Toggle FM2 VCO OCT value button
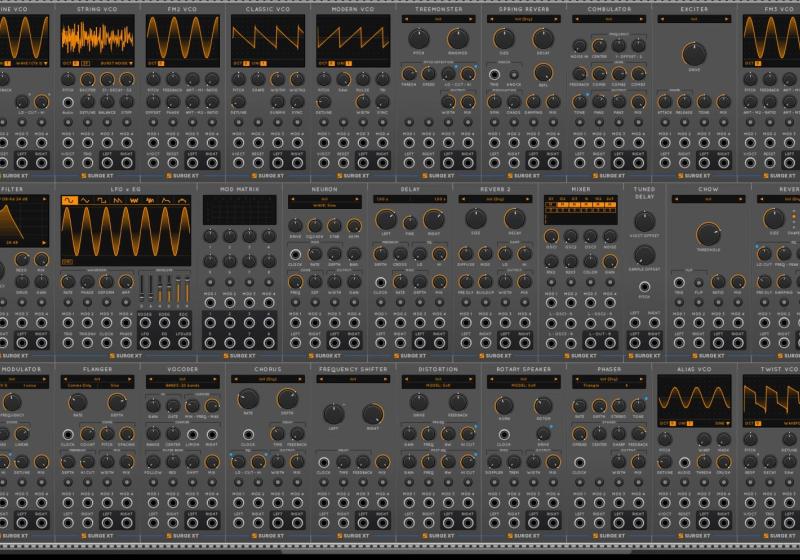This screenshot has height=560, width=800. point(161,64)
